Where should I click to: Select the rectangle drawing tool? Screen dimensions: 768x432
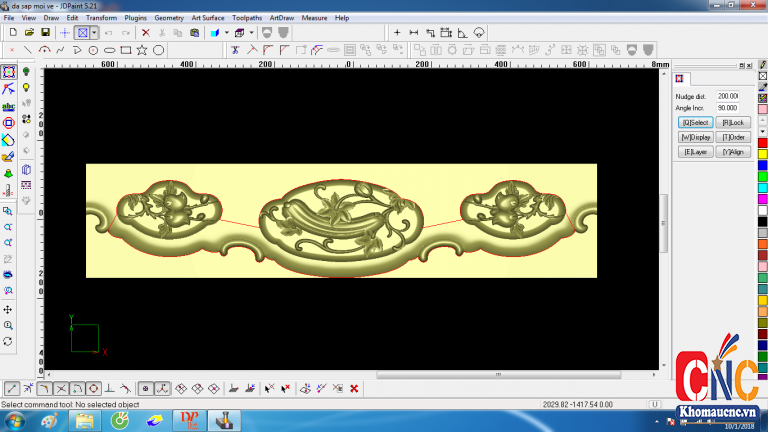(x=125, y=49)
